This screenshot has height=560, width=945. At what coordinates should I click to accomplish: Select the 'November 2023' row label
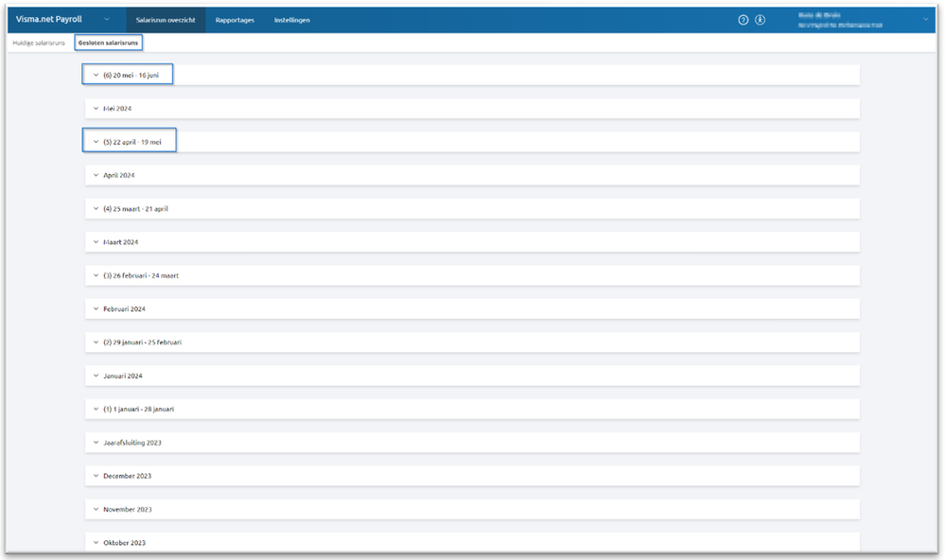[127, 509]
